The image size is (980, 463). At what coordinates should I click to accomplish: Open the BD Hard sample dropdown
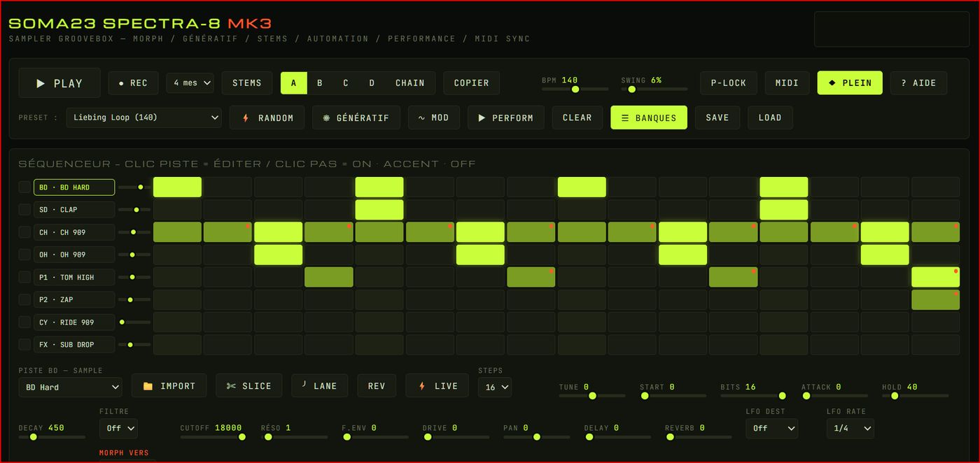[x=70, y=387]
